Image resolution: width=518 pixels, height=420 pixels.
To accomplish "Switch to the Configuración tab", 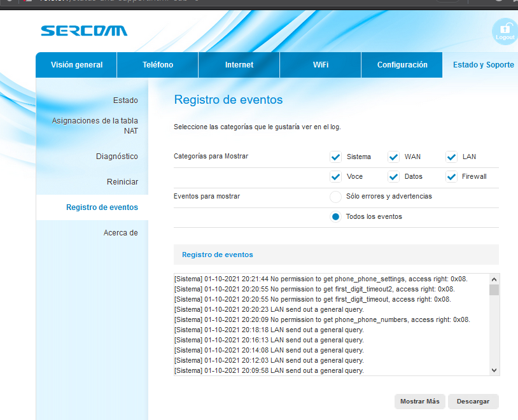I will click(402, 64).
